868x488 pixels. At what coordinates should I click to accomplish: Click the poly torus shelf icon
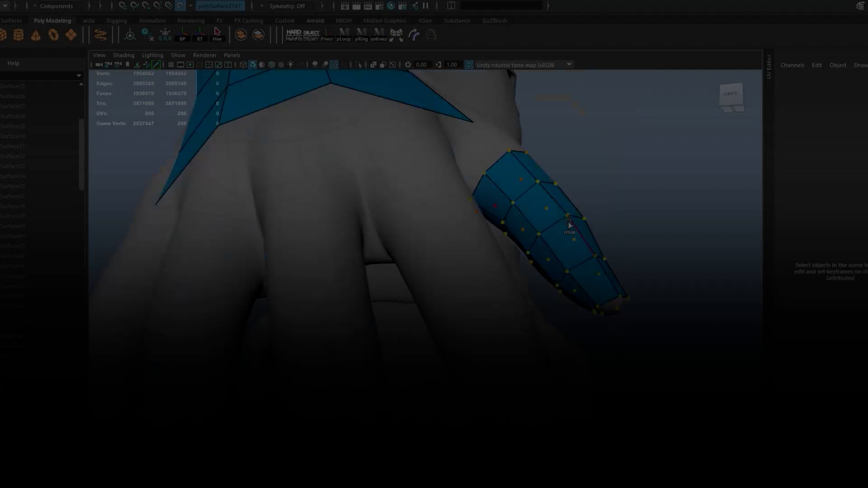click(53, 35)
